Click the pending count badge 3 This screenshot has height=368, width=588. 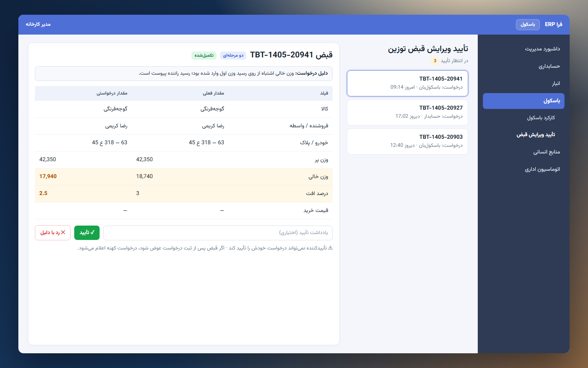(x=435, y=61)
